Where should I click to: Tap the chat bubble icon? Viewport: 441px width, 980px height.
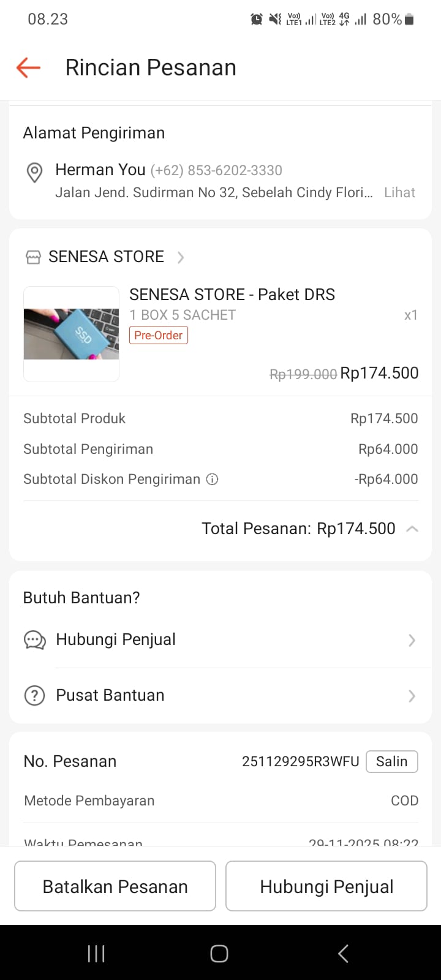point(35,640)
